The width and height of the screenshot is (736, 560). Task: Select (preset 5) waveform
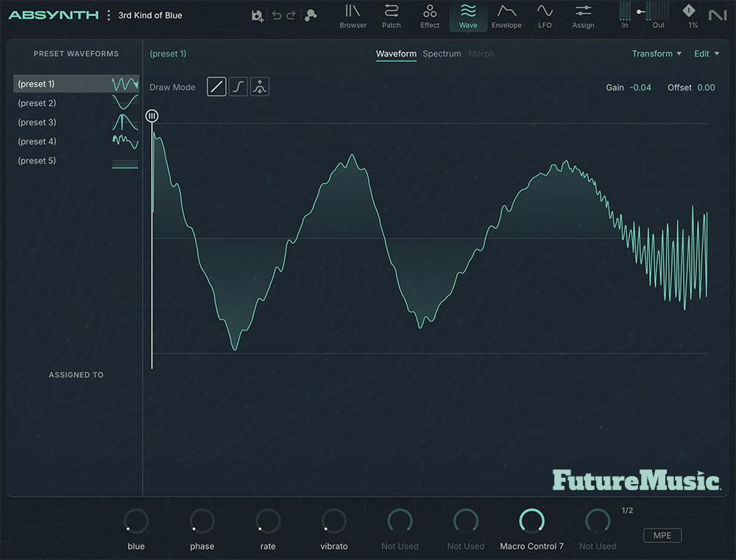(77, 160)
